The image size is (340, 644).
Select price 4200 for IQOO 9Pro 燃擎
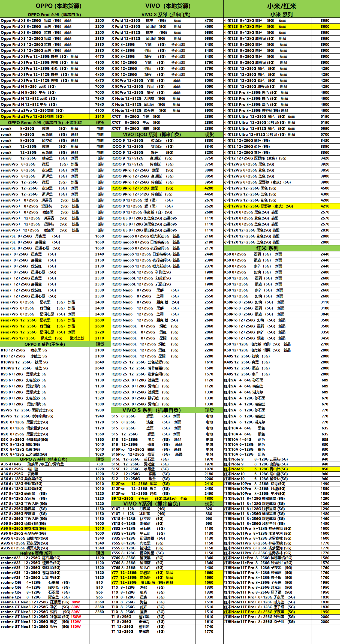(209, 188)
